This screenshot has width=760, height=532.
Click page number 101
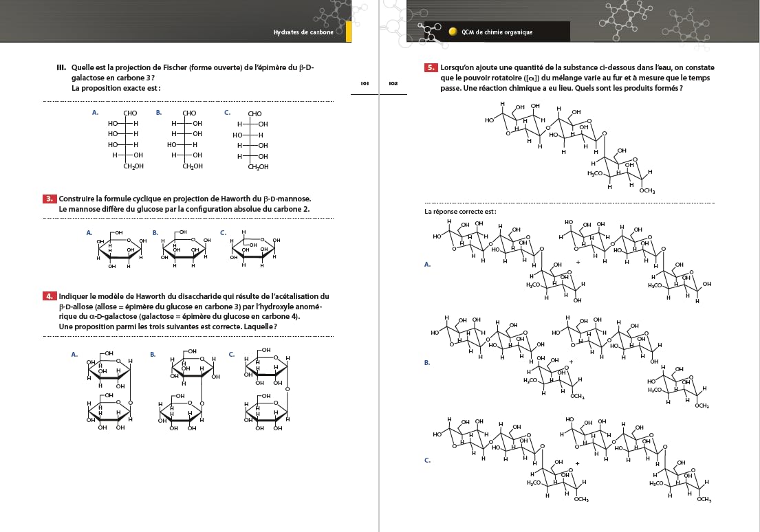(x=365, y=83)
